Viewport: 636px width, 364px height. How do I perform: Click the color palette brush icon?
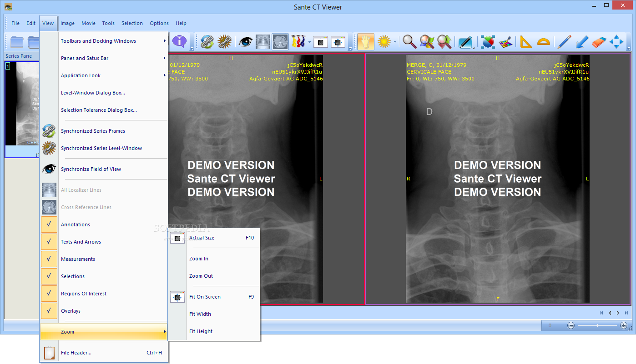point(505,42)
